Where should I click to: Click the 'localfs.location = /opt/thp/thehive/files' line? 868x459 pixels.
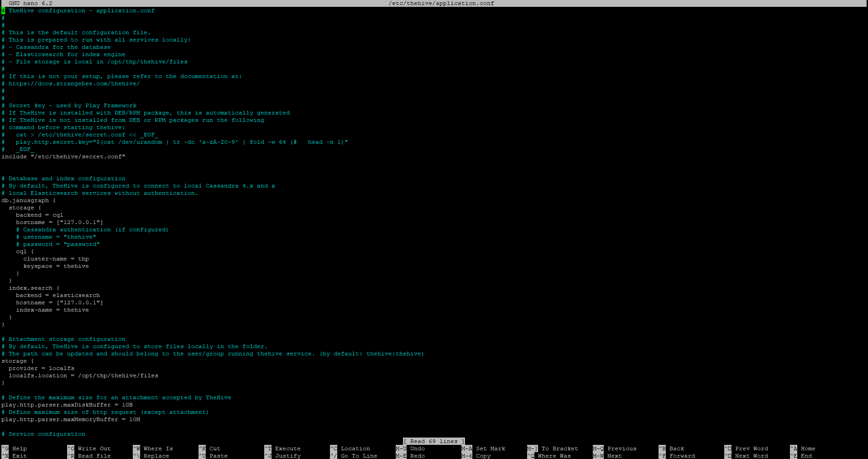point(84,376)
